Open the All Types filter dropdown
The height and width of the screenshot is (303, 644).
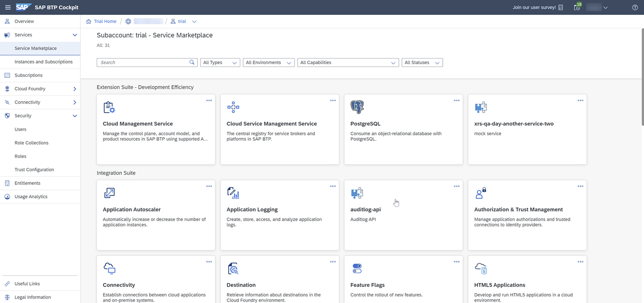pyautogui.click(x=220, y=62)
